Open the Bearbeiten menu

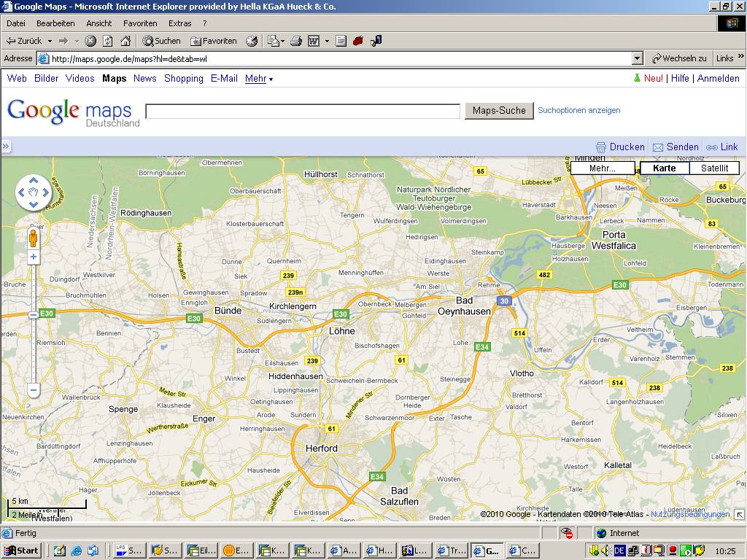coord(55,23)
